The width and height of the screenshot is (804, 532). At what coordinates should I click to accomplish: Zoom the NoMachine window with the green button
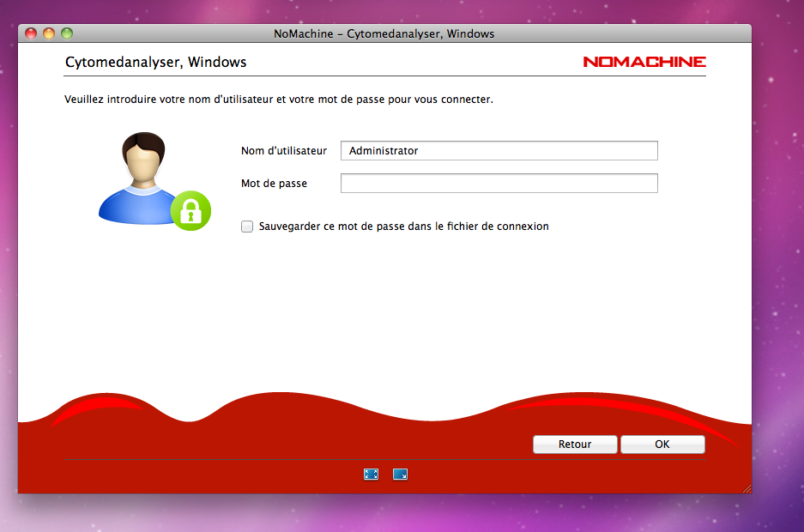coord(67,33)
